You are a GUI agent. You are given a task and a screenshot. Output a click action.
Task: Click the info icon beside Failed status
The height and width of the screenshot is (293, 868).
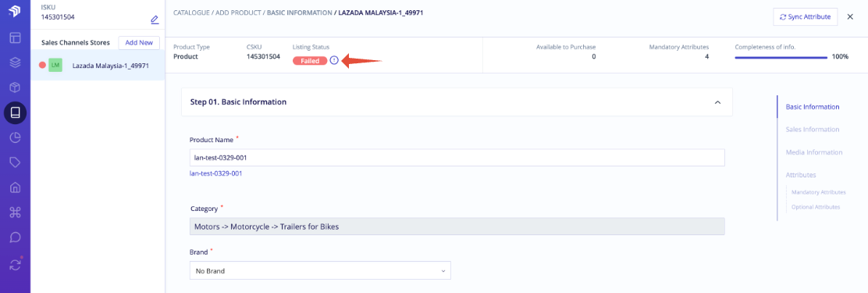tap(334, 60)
